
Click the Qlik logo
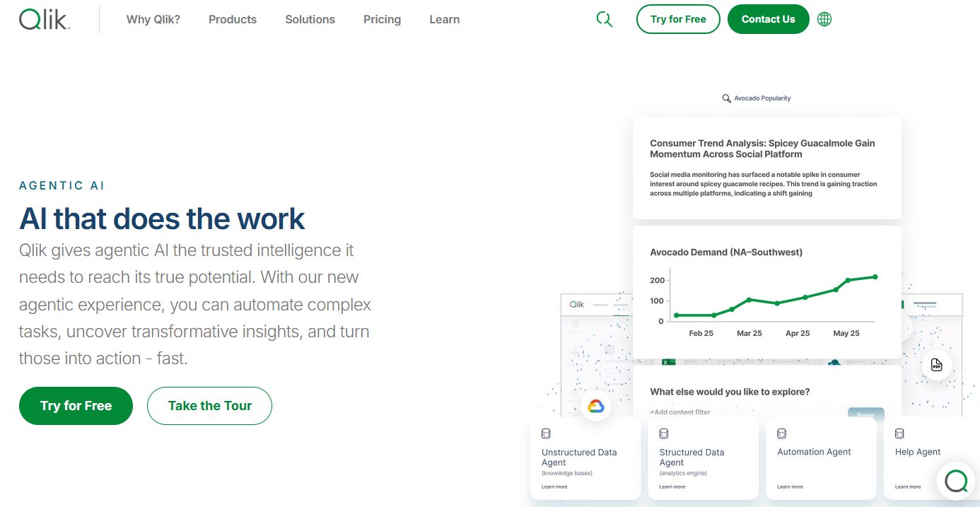click(x=42, y=19)
